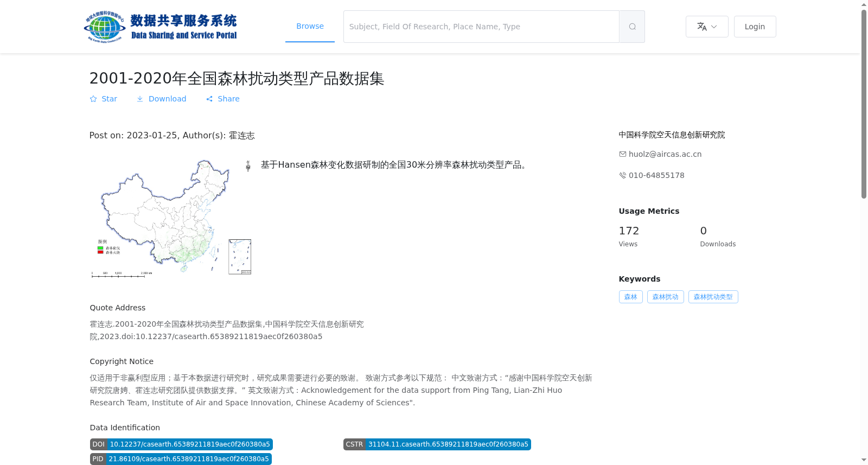Click the email huolz@aircas.ac.cn
The width and height of the screenshot is (868, 465).
coord(665,154)
